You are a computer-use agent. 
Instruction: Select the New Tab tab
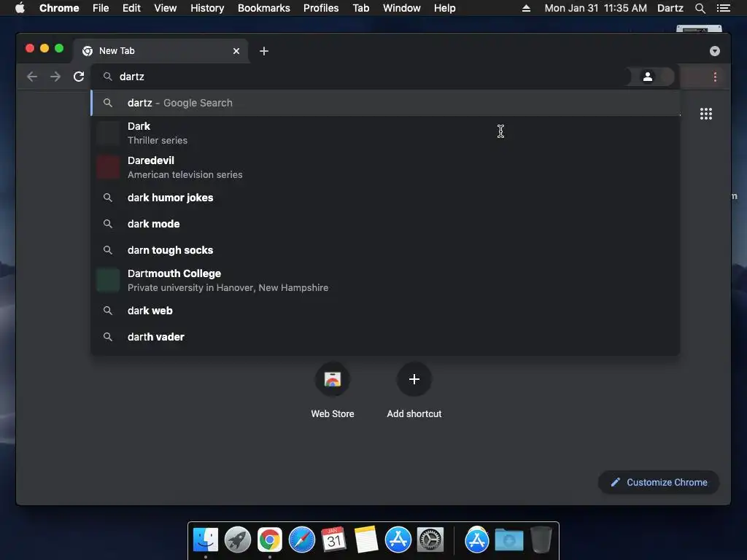pyautogui.click(x=160, y=51)
